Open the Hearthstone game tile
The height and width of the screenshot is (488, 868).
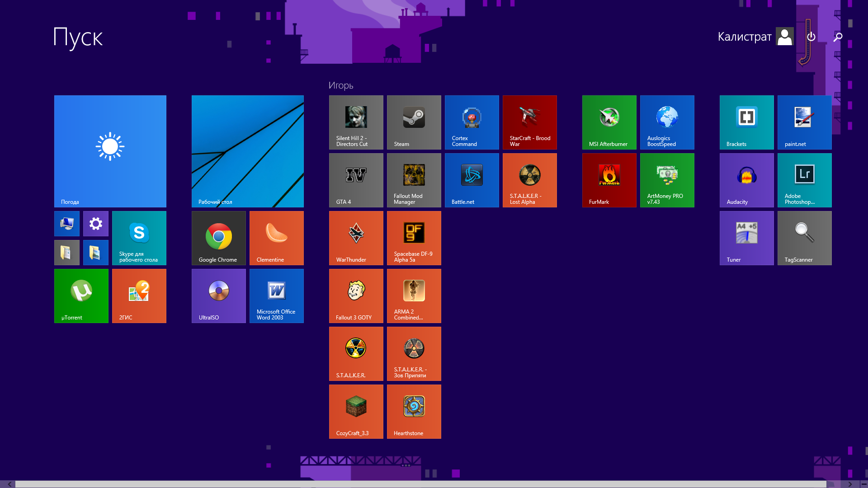tap(414, 411)
